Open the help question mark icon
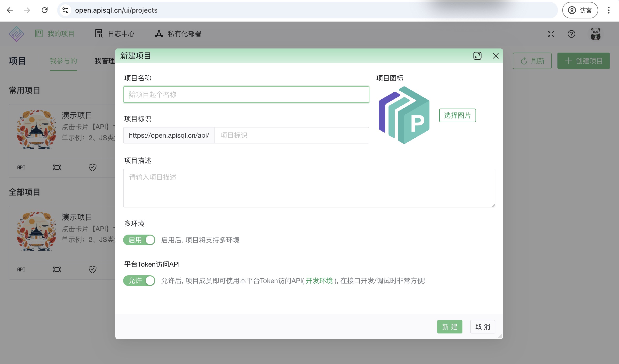The height and width of the screenshot is (364, 619). [x=571, y=34]
